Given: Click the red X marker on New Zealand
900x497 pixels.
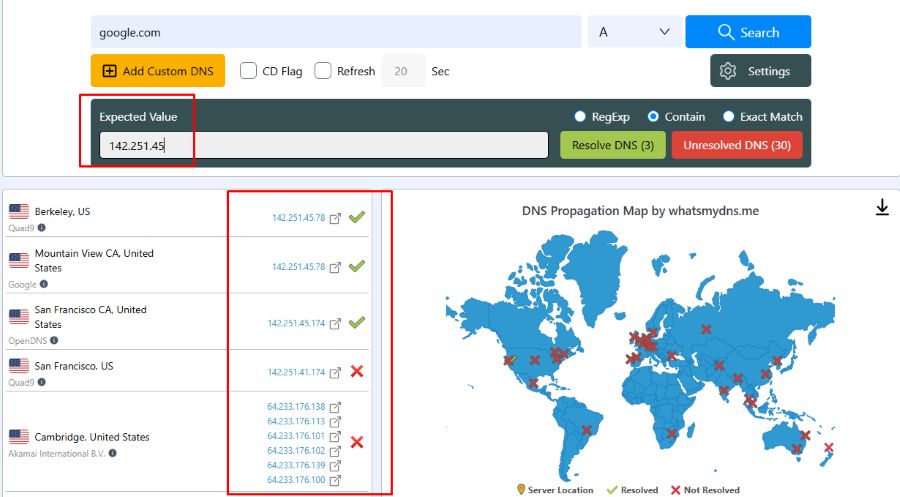Looking at the screenshot, I should [x=828, y=447].
